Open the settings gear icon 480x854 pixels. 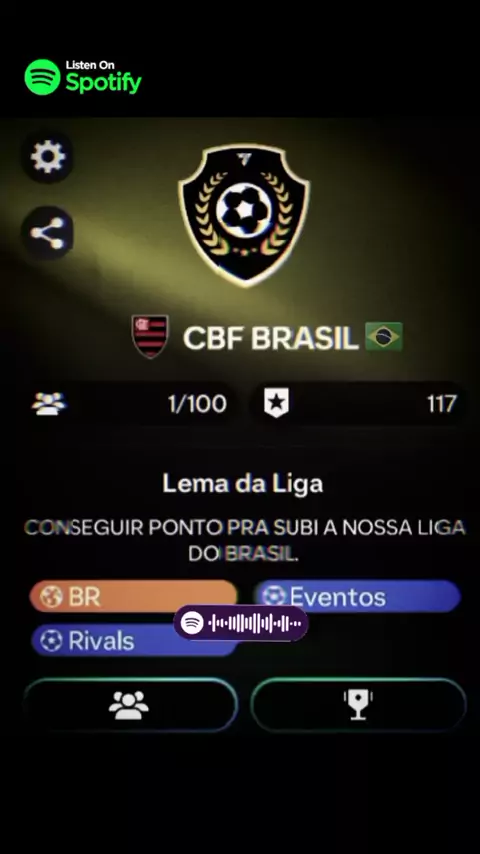coord(48,157)
